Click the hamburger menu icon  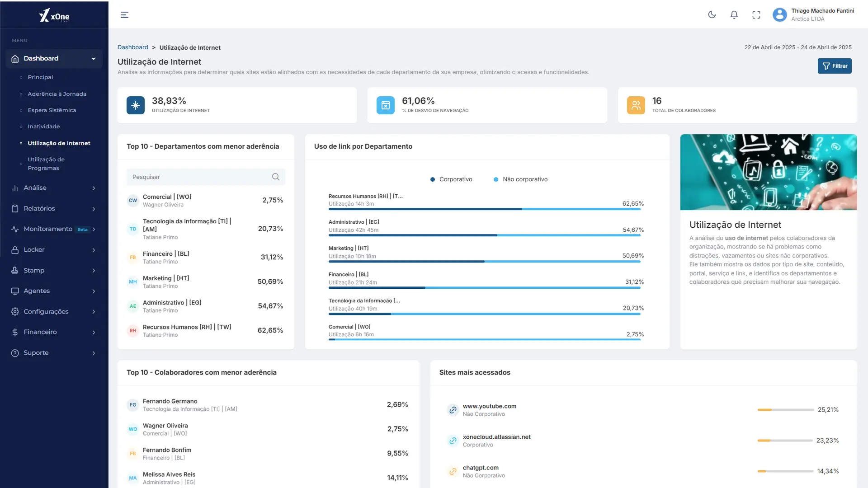point(124,15)
